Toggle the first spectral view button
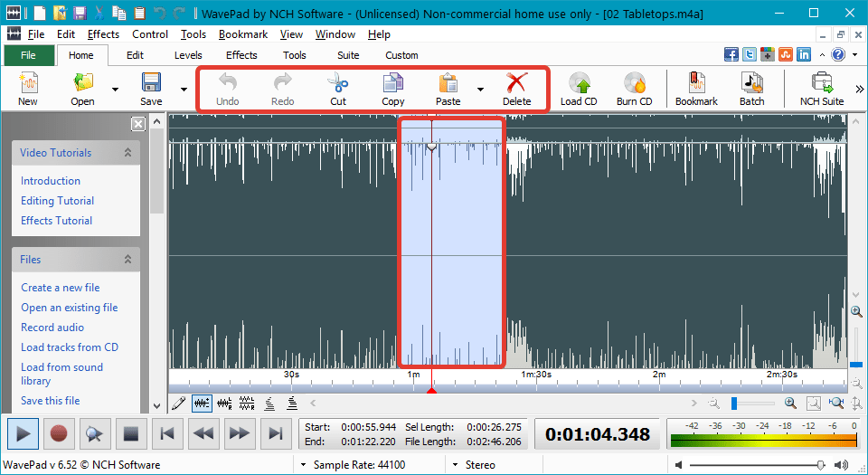This screenshot has height=475, width=868. coord(269,404)
